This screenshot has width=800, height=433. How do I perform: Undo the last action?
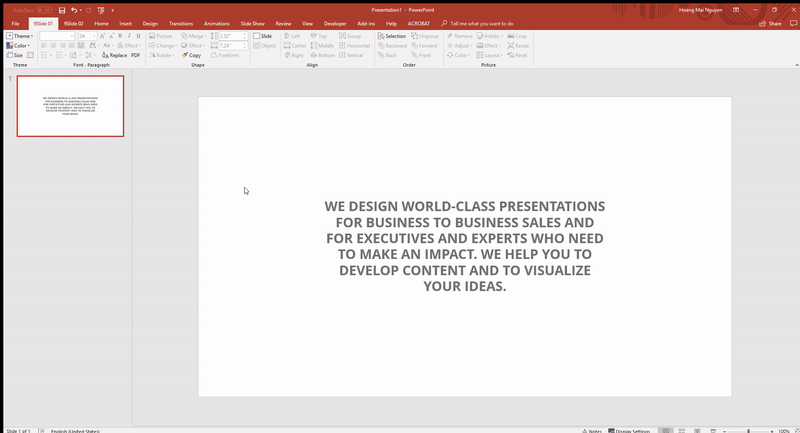74,10
